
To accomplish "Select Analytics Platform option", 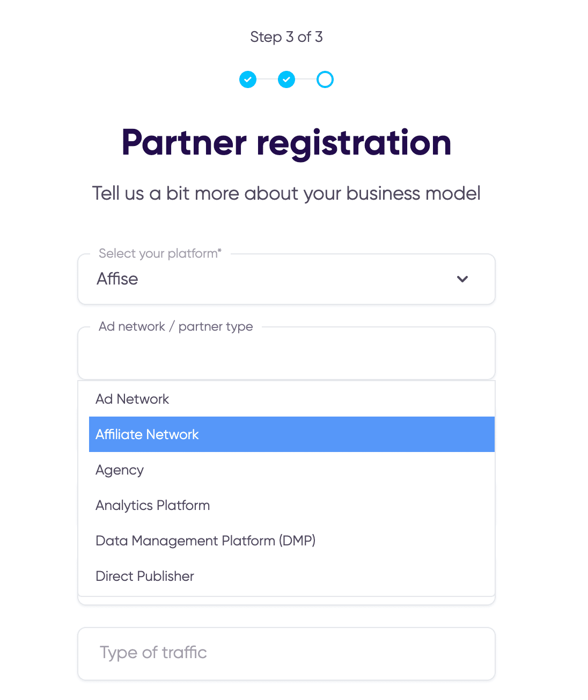I will pos(153,505).
